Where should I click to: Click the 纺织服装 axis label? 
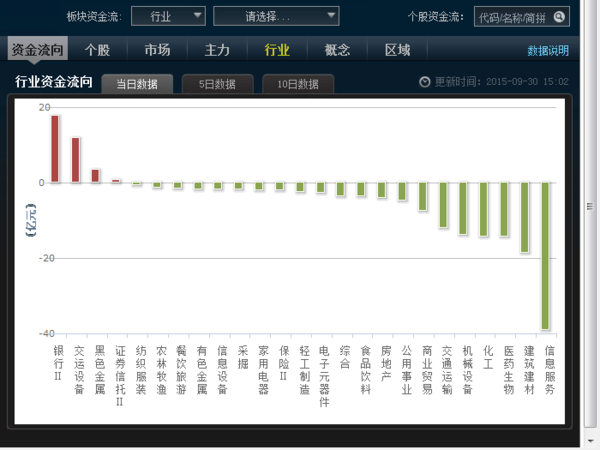click(x=141, y=370)
